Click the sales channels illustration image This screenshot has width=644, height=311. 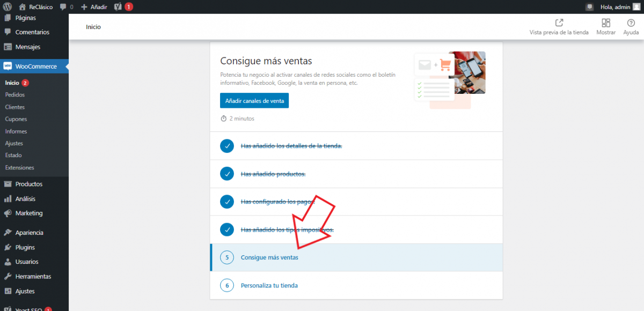449,79
